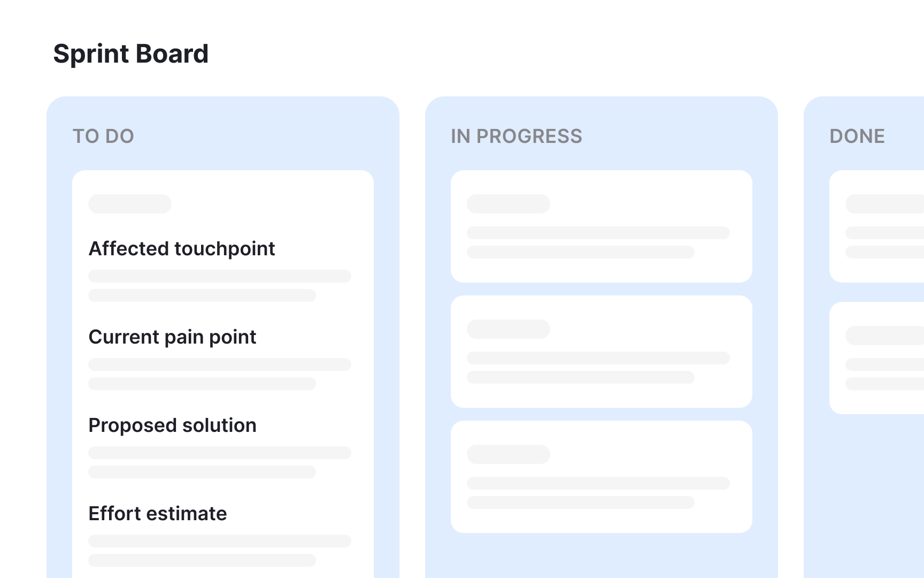Open the Affected touchpoint section
Viewport: 924px width, 578px height.
tap(182, 249)
